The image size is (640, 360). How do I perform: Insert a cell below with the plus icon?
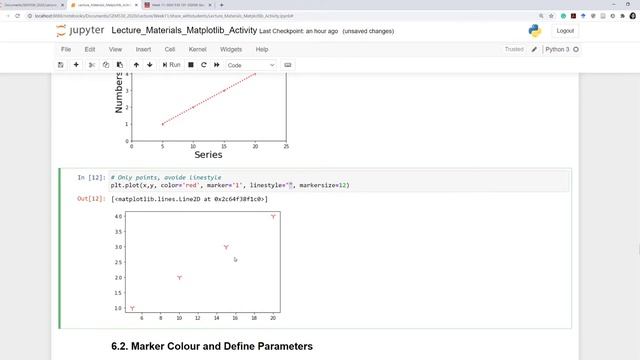tap(76, 65)
